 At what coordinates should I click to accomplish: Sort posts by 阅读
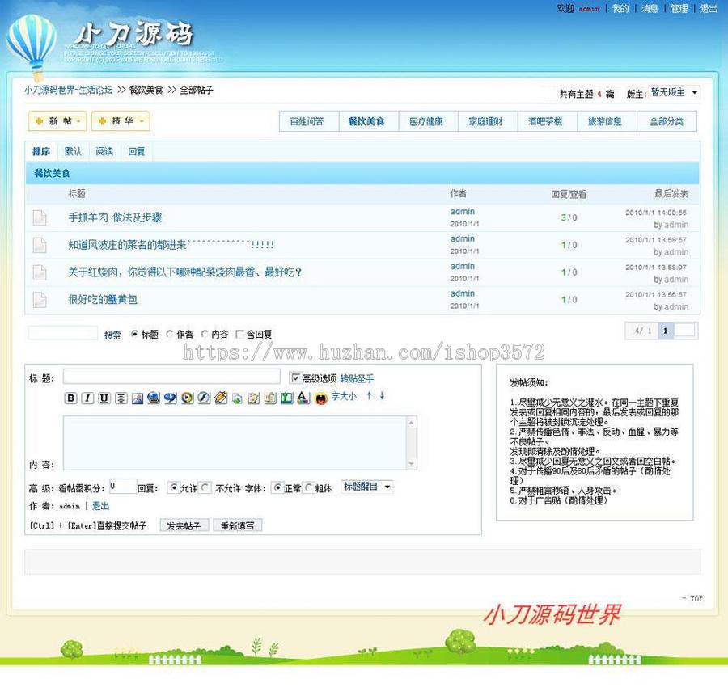104,151
